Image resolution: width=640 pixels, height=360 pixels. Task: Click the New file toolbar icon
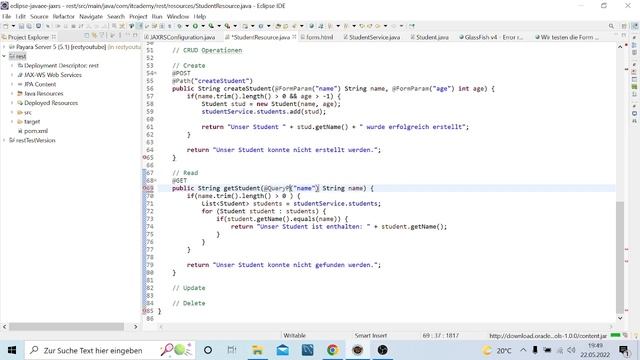6,26
